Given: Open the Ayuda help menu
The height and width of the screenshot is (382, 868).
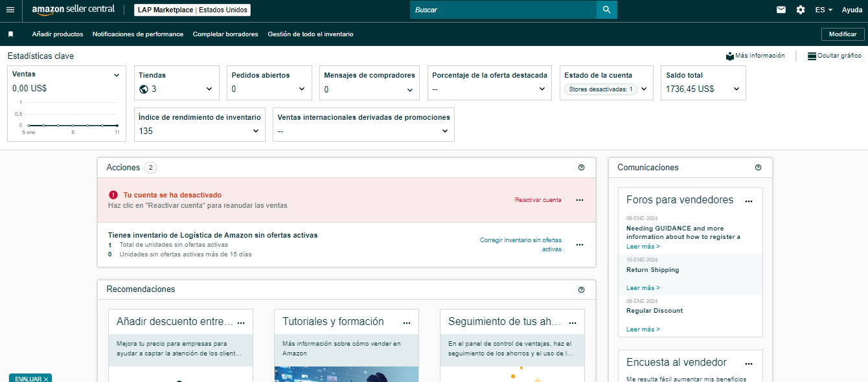Looking at the screenshot, I should 852,10.
